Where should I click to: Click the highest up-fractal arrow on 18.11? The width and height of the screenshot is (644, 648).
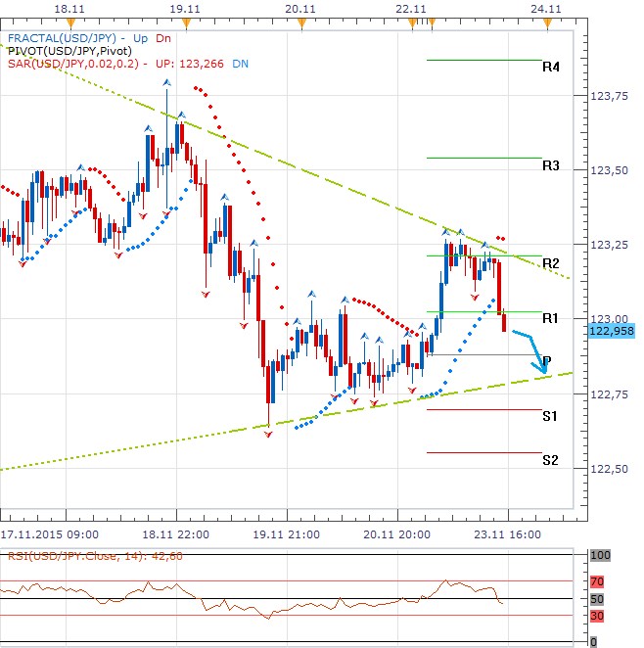point(167,82)
